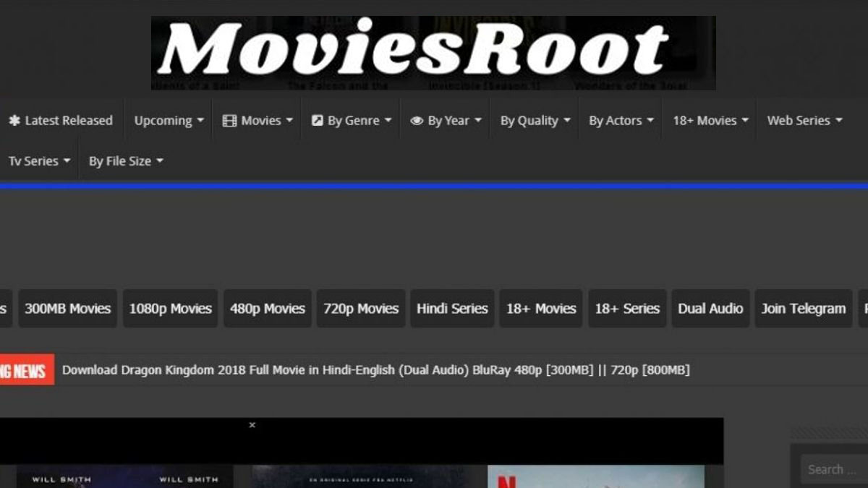The width and height of the screenshot is (868, 488).
Task: Select the 300MB Movies tag button
Action: (x=67, y=309)
